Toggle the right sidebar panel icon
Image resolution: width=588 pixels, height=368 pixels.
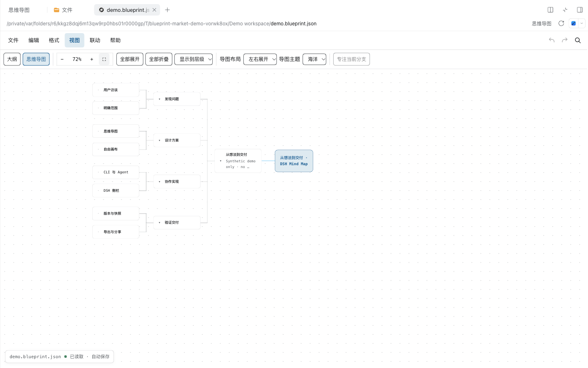click(580, 10)
